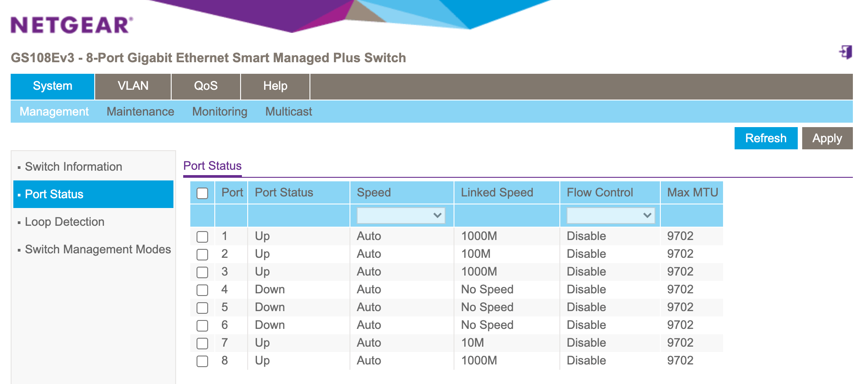Open the QoS tab

click(x=205, y=86)
